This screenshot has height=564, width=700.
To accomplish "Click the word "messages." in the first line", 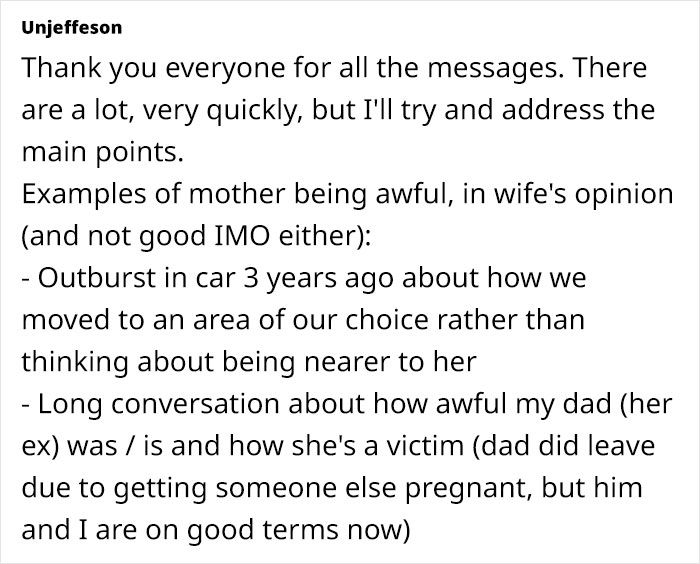I will pyautogui.click(x=496, y=68).
